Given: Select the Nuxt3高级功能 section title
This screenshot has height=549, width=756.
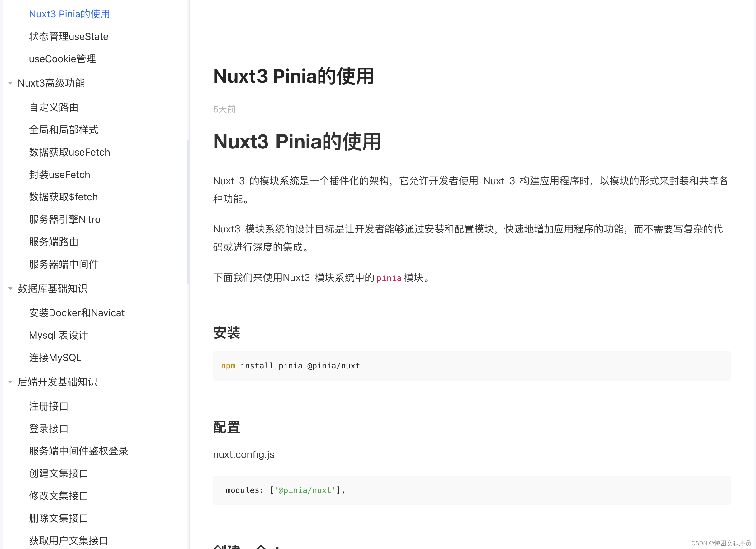Looking at the screenshot, I should 51,83.
